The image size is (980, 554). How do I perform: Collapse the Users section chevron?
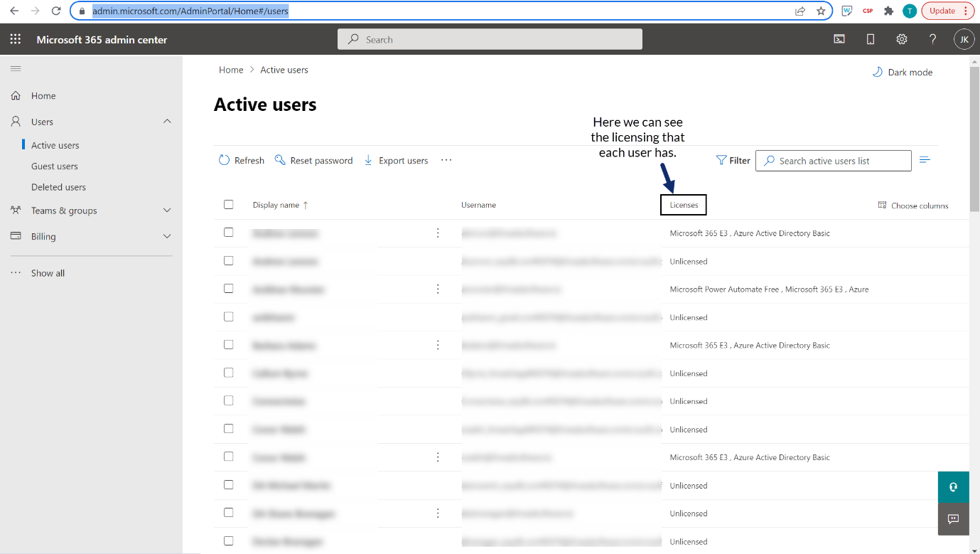tap(167, 122)
